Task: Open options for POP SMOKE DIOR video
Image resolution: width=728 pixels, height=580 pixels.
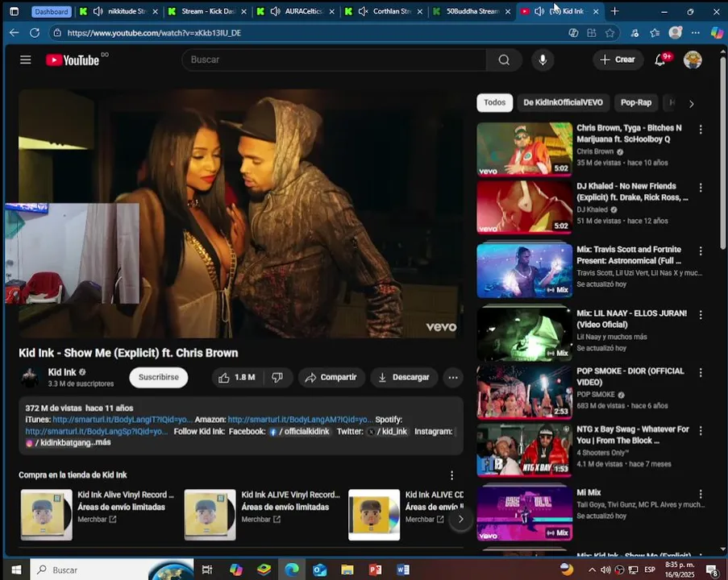Action: click(701, 373)
